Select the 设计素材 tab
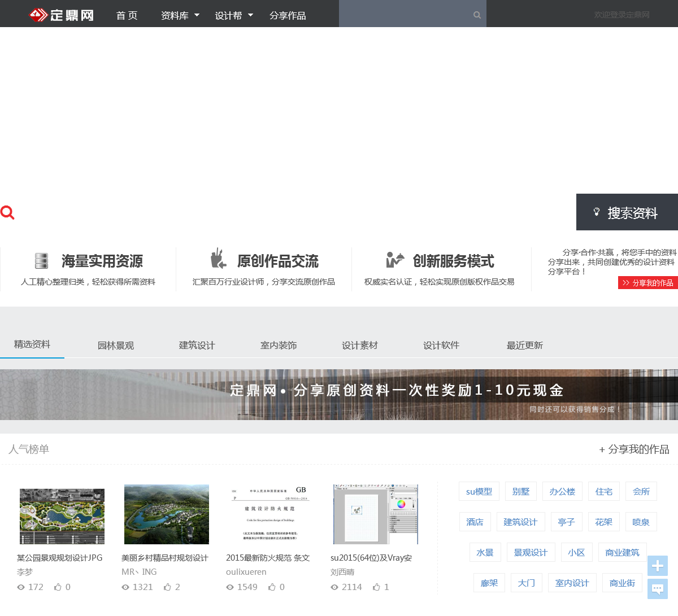 360,346
